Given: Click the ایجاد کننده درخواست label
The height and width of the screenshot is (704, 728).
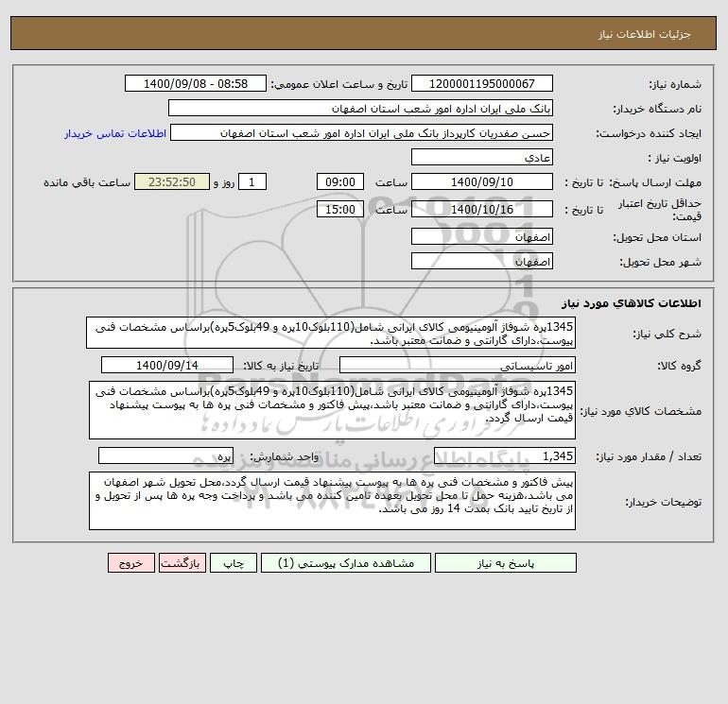Looking at the screenshot, I should click(x=649, y=133).
